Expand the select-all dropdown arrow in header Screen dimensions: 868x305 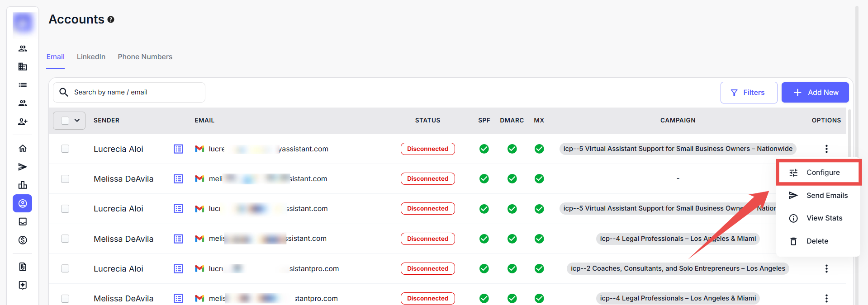77,120
